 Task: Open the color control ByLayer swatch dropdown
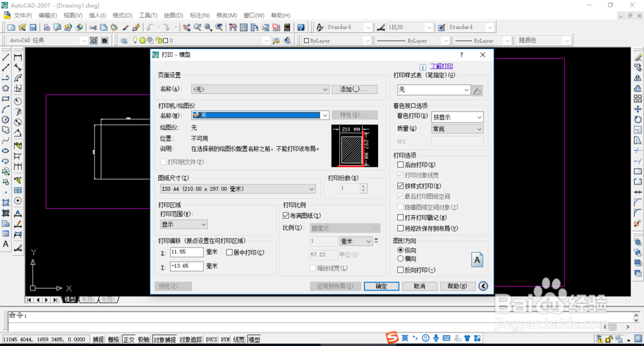tap(336, 41)
